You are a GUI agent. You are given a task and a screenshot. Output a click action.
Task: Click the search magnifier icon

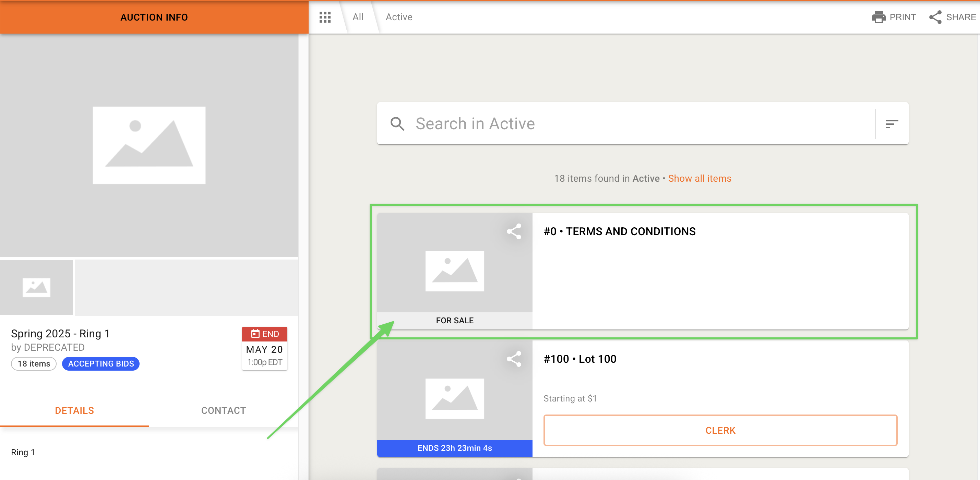pyautogui.click(x=397, y=124)
